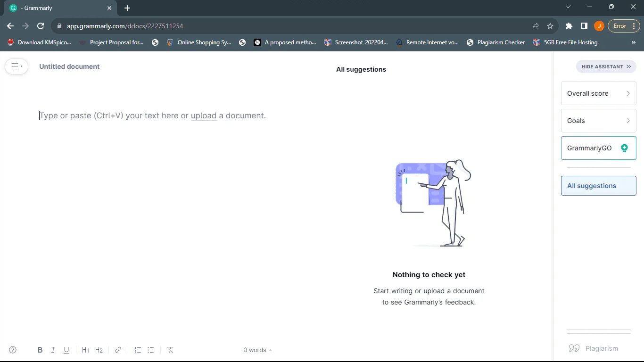This screenshot has width=644, height=362.
Task: Click the Error update button in Chrome
Action: tap(623, 26)
